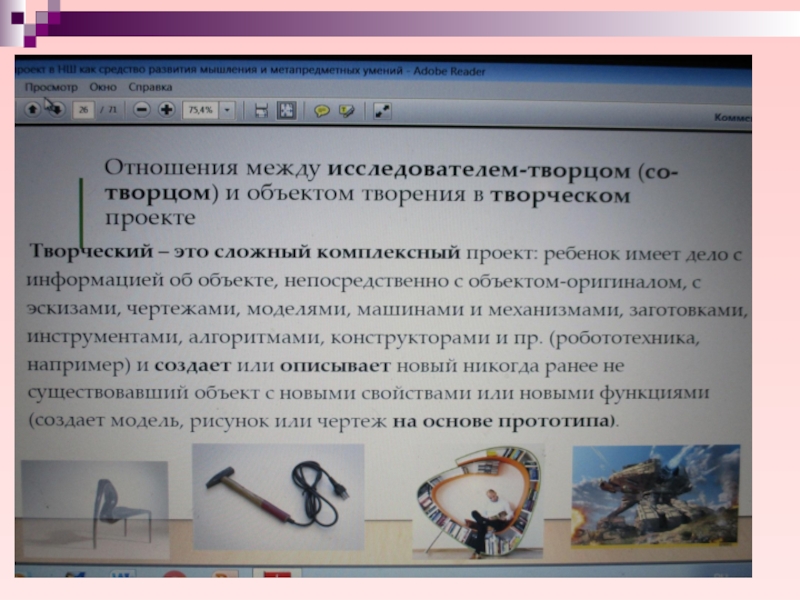
Task: Click the page number field showing 26
Action: click(x=83, y=110)
